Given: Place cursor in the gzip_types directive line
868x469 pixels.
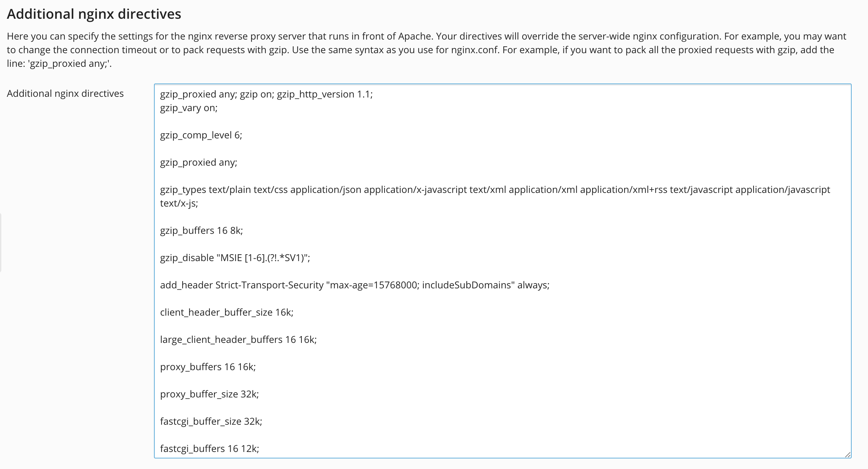Looking at the screenshot, I should [495, 190].
